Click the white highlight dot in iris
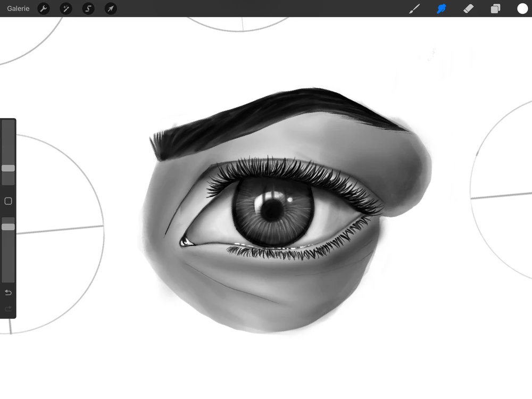Viewport: 532px width, 399px height. (290, 199)
